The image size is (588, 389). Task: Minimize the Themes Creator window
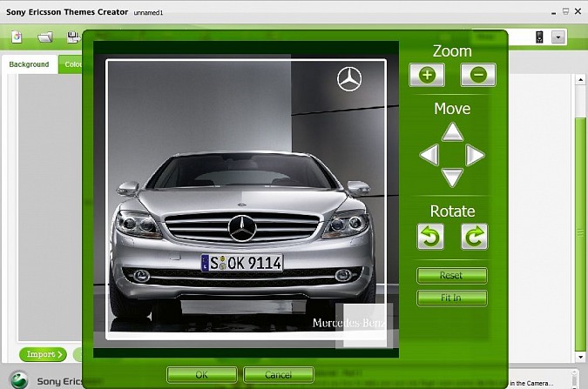[553, 12]
